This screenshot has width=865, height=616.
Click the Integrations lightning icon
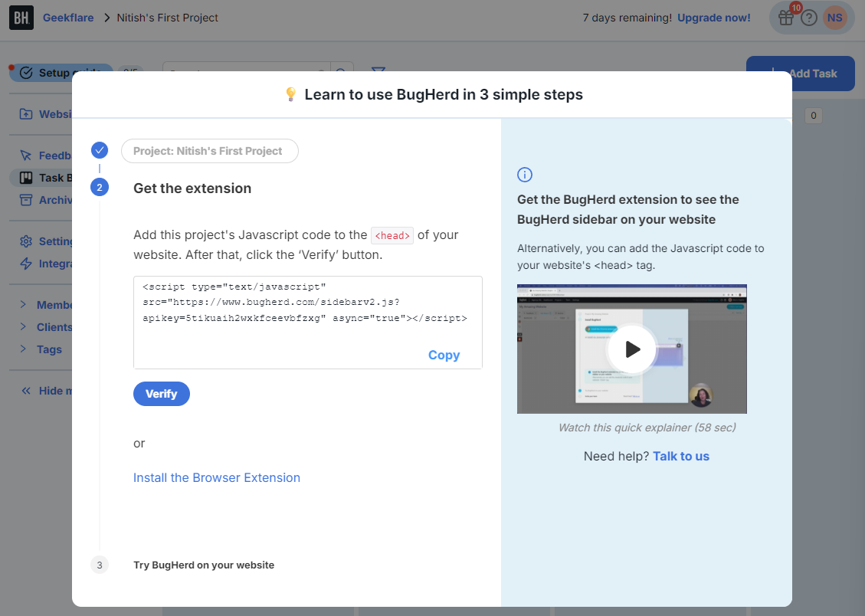click(x=26, y=264)
